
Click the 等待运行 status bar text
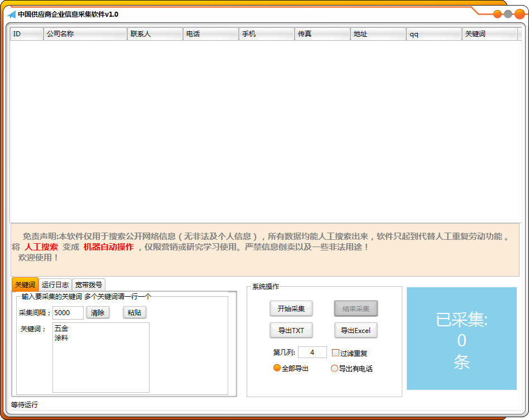[25, 404]
